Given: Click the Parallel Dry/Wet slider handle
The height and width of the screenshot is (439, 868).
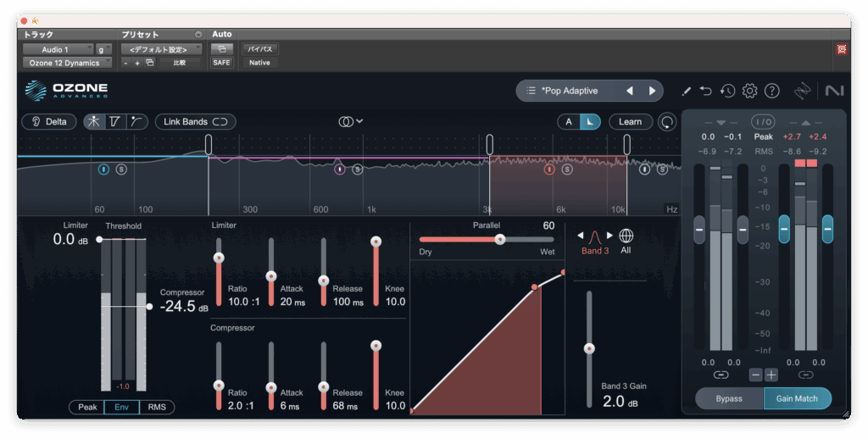Looking at the screenshot, I should coord(500,239).
